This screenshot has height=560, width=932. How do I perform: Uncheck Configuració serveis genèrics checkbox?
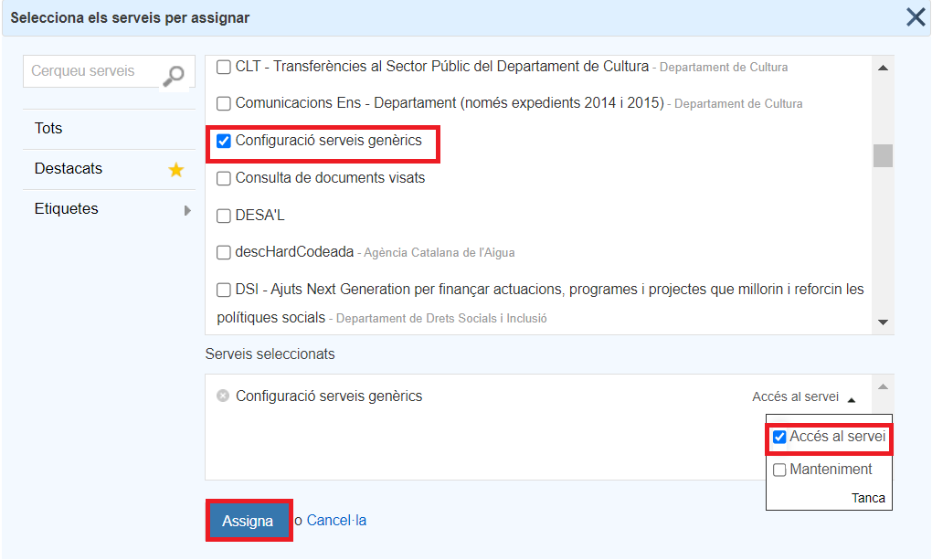click(x=224, y=142)
